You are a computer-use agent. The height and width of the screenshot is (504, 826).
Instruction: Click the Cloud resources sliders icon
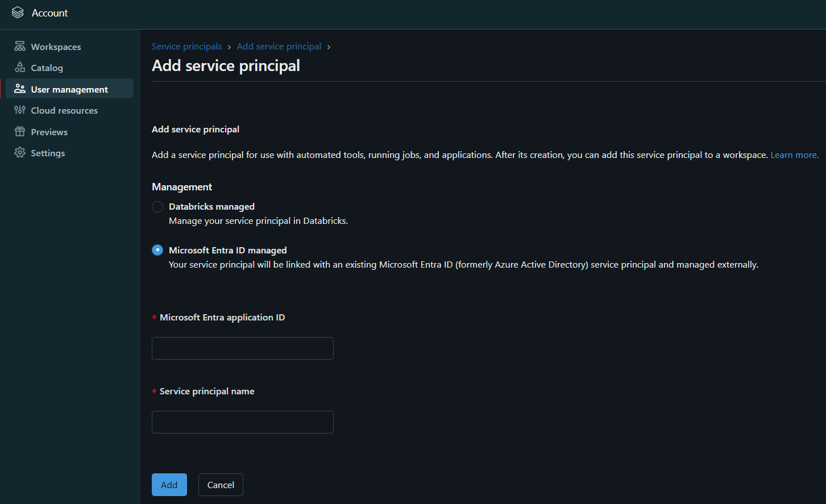[x=20, y=110]
